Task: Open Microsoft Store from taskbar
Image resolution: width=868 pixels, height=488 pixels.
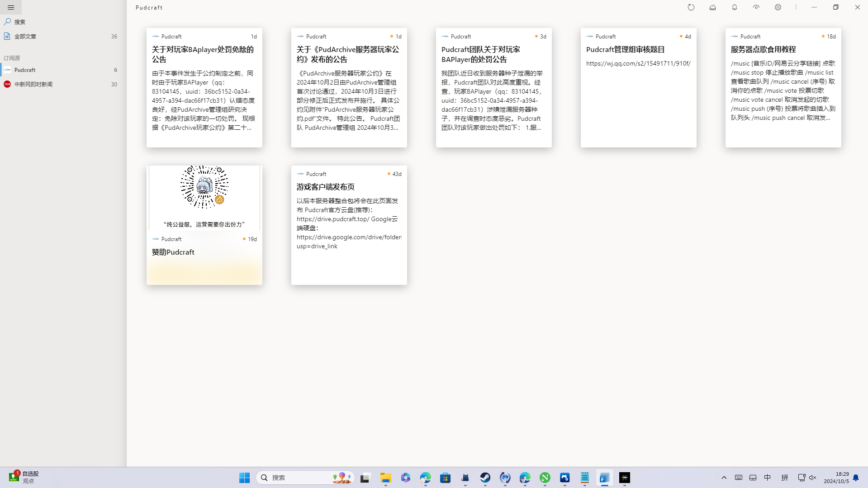Action: [x=445, y=478]
